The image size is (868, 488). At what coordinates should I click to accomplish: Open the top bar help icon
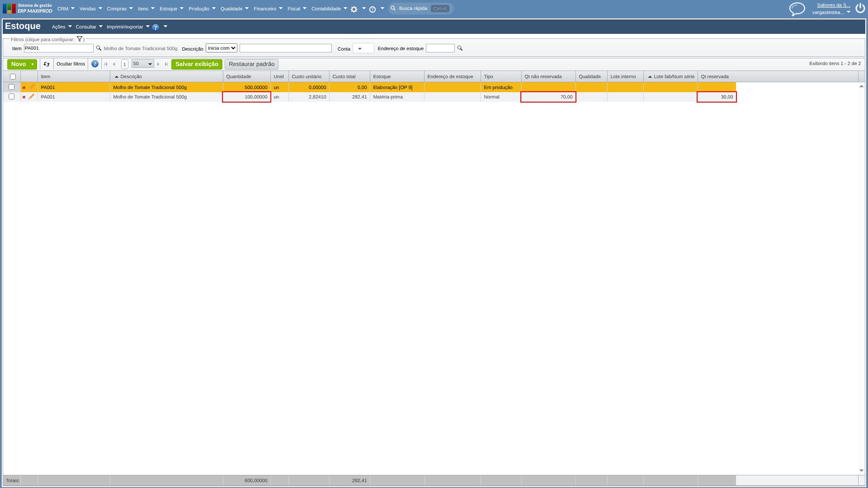(x=373, y=9)
